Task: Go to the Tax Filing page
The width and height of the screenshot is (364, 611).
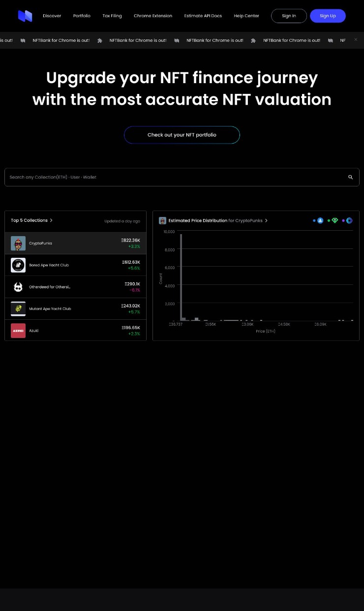Action: 112,16
